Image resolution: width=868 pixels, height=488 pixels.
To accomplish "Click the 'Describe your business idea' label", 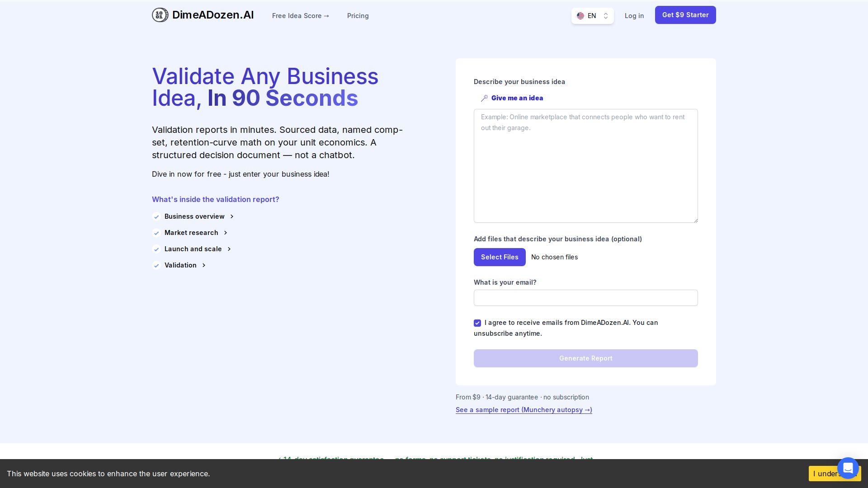I will (x=519, y=82).
